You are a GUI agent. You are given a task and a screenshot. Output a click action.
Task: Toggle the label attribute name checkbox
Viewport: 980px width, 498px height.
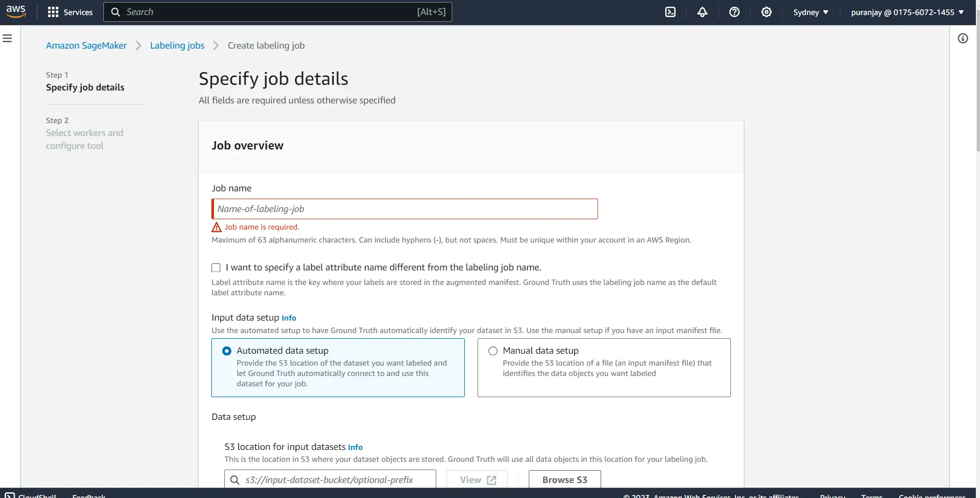[x=216, y=267]
